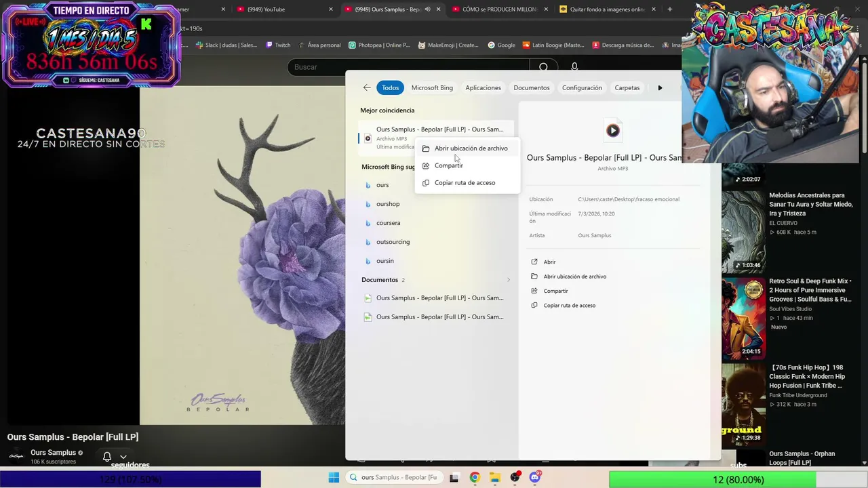Open the Google bookmark

pos(502,45)
